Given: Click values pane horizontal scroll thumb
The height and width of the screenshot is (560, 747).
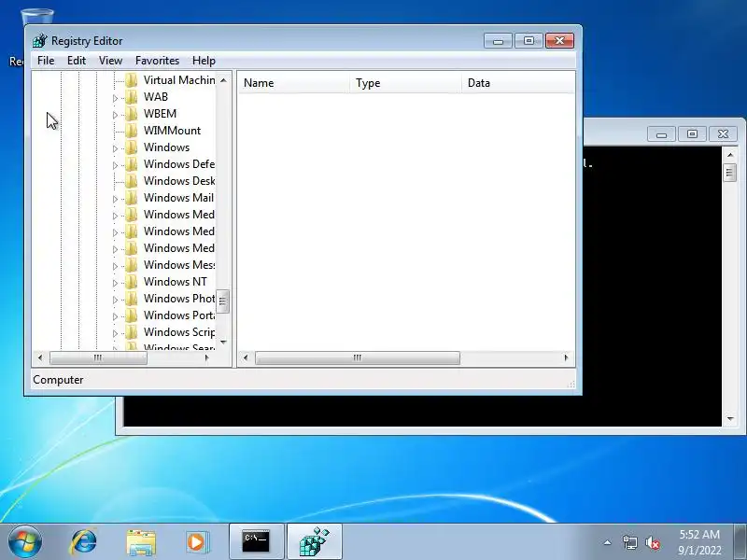Looking at the screenshot, I should pos(358,357).
